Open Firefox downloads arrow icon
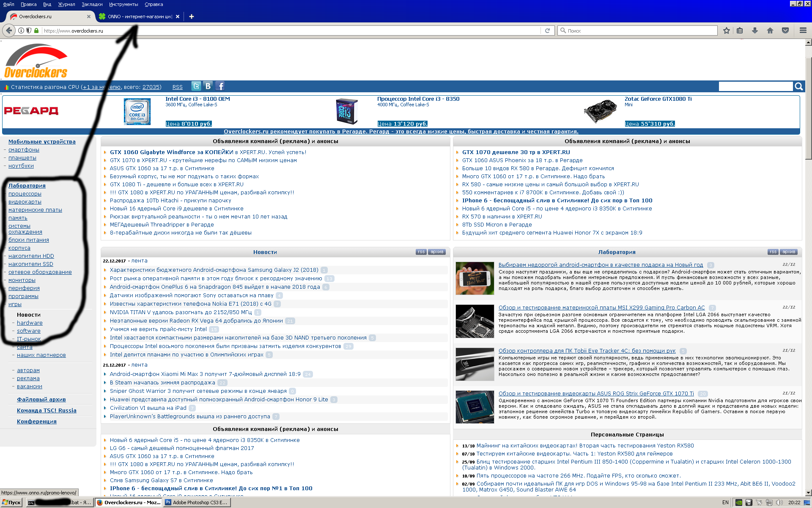 (x=754, y=30)
